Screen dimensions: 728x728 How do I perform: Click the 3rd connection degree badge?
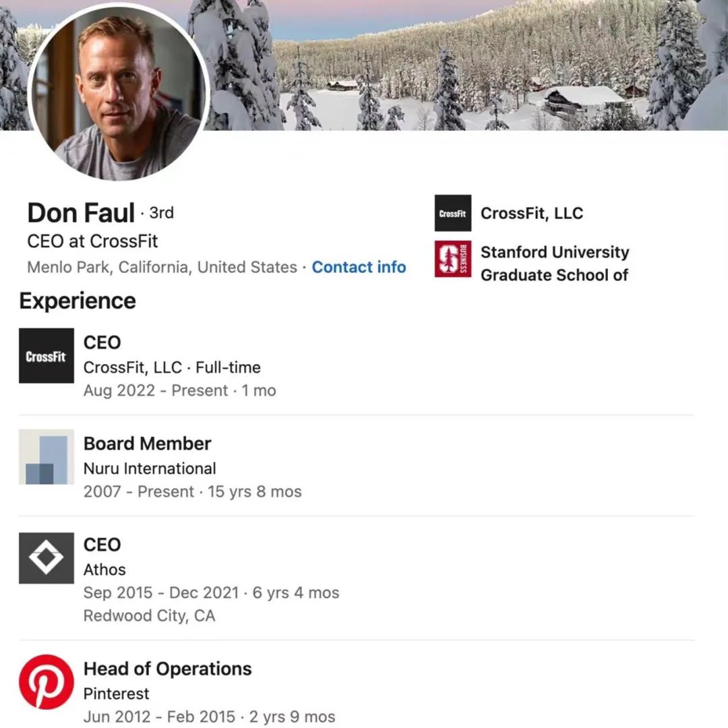coord(162,212)
